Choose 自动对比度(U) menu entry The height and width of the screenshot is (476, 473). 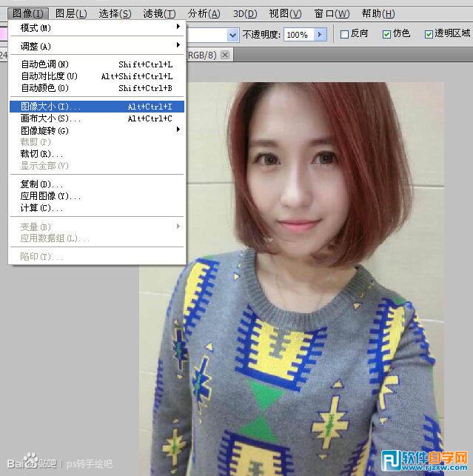97,76
